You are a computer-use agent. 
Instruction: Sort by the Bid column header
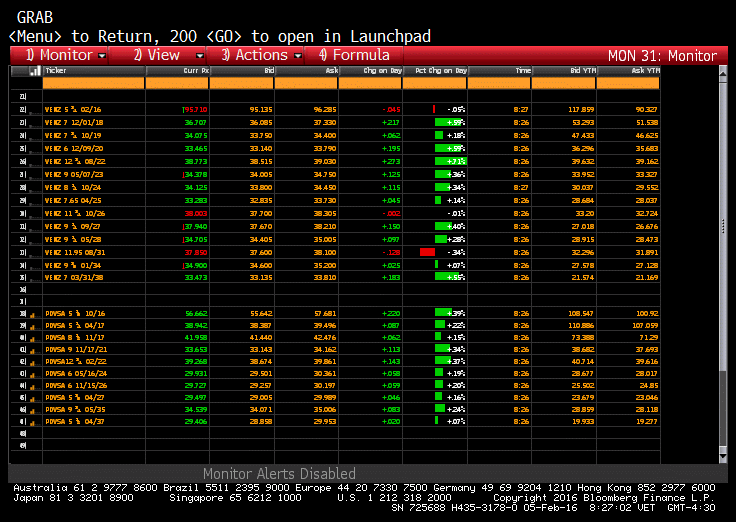tap(242, 71)
